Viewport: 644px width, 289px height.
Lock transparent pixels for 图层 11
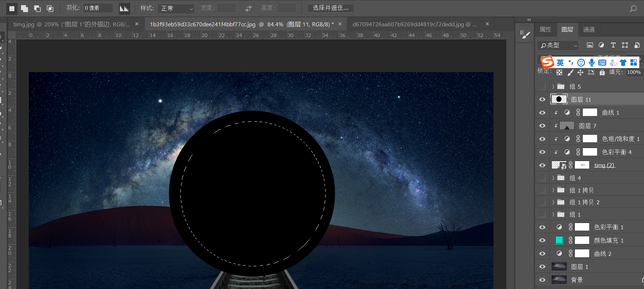point(559,72)
